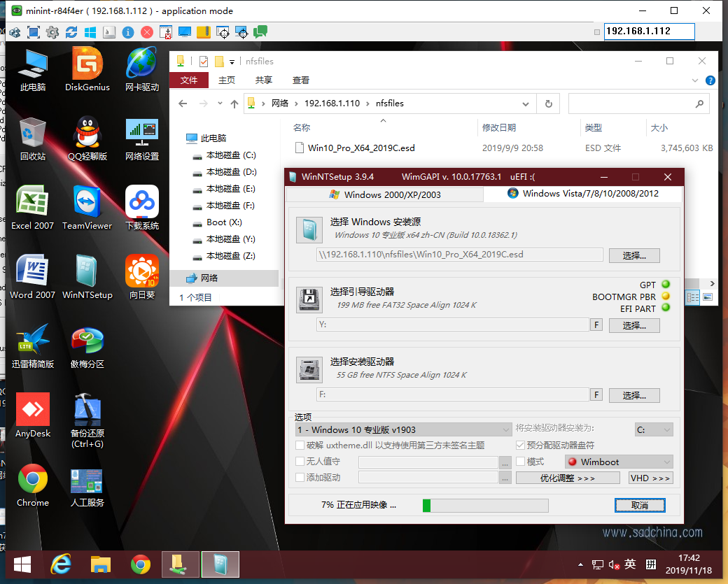Viewport: 728px width, 584px height.
Task: Click the blue refresh arrows toolbar icon
Action: click(x=71, y=32)
